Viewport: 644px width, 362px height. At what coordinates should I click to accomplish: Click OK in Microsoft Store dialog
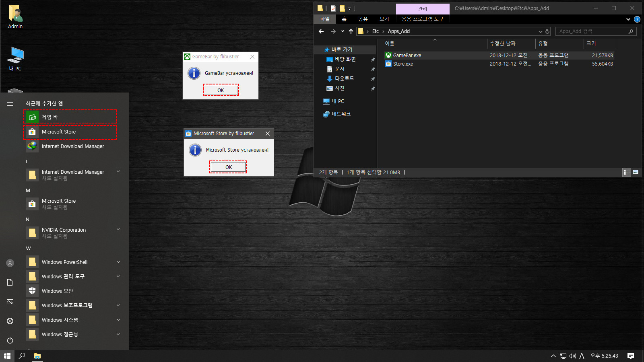point(228,167)
